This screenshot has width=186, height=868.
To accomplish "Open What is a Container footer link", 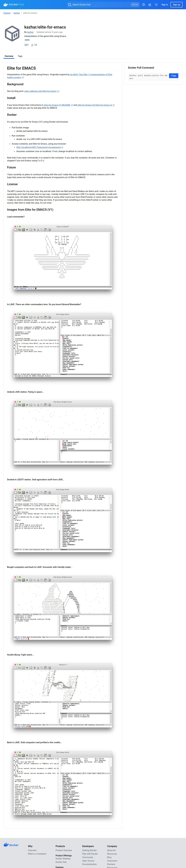I will 37,854.
